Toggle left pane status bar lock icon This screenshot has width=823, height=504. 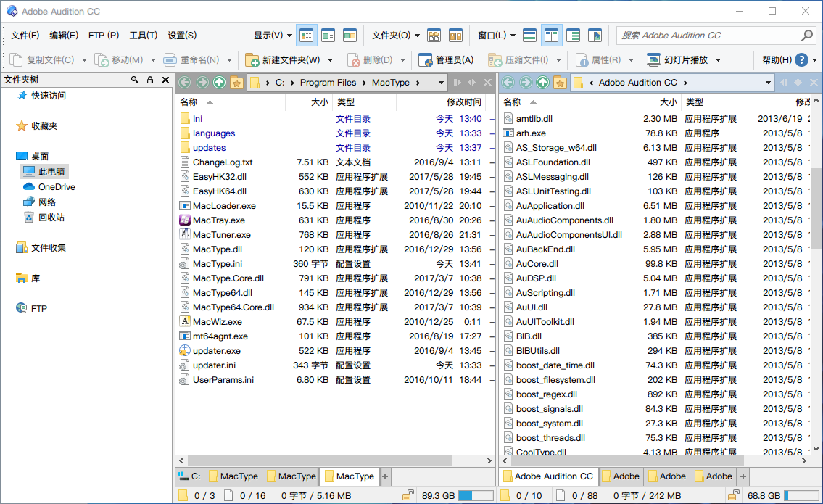(x=408, y=495)
